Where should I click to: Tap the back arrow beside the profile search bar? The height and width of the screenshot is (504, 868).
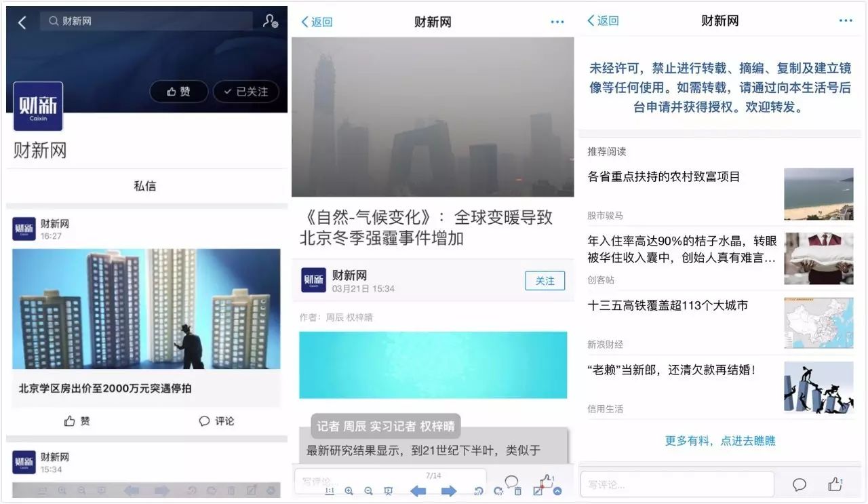pyautogui.click(x=22, y=22)
